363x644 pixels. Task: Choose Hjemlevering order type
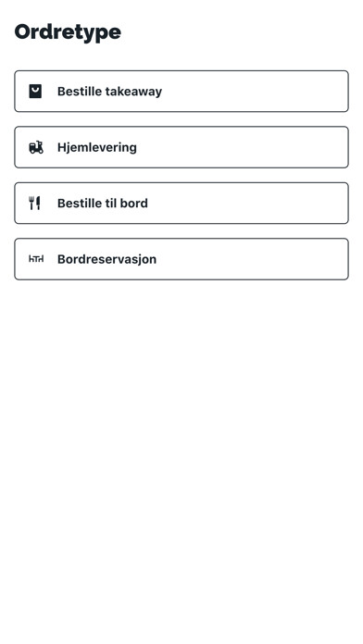tap(181, 147)
